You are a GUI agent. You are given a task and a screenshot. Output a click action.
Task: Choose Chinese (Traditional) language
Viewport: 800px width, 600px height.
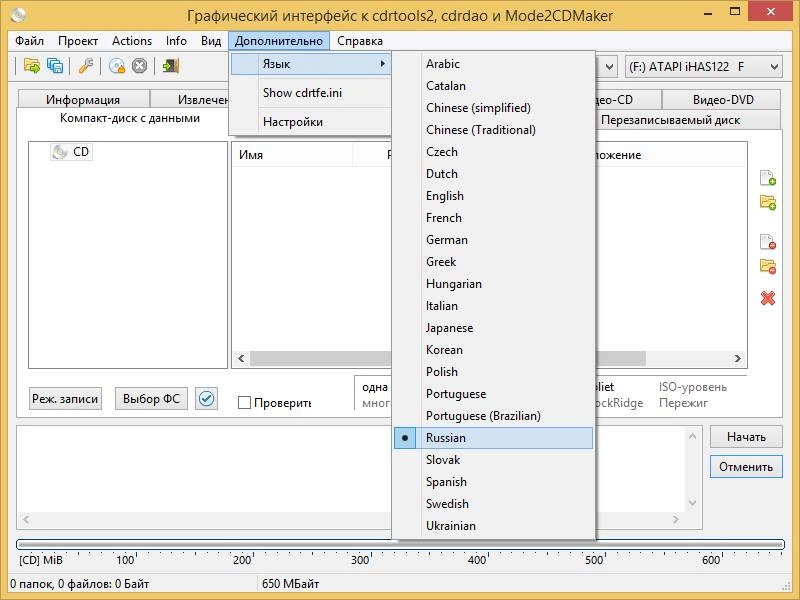point(493,130)
